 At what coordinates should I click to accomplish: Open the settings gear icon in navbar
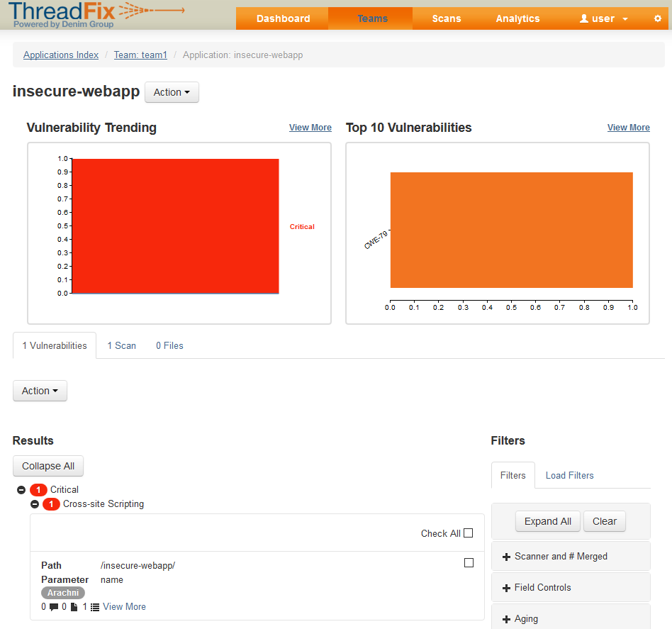[x=657, y=18]
